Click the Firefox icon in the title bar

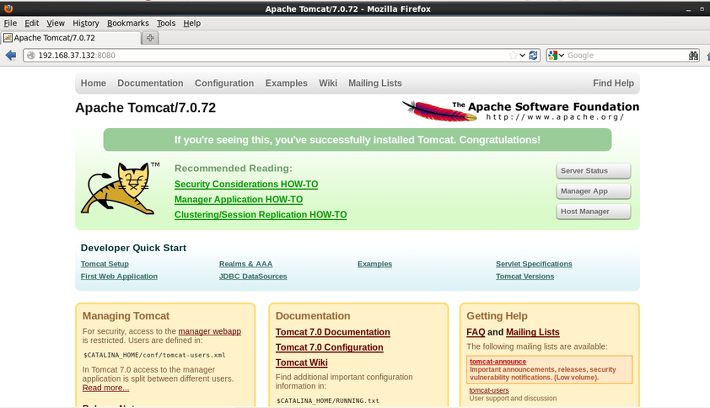click(8, 9)
